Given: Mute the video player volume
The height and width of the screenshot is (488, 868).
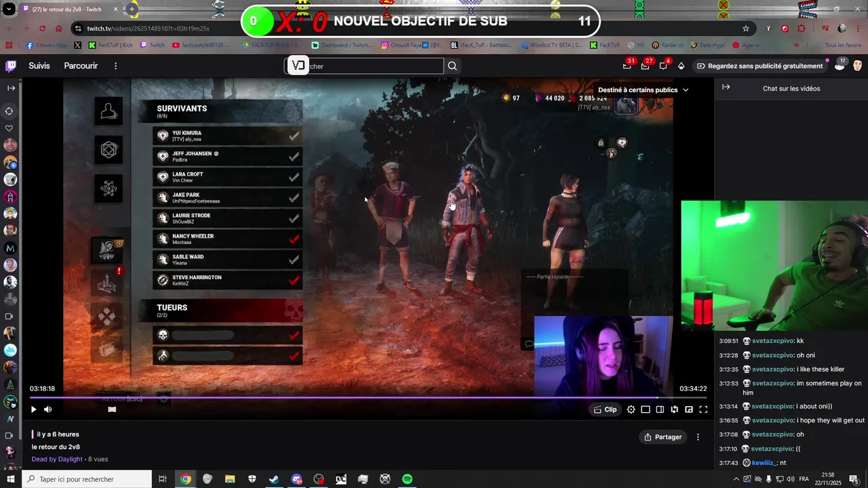Looking at the screenshot, I should pyautogui.click(x=47, y=409).
